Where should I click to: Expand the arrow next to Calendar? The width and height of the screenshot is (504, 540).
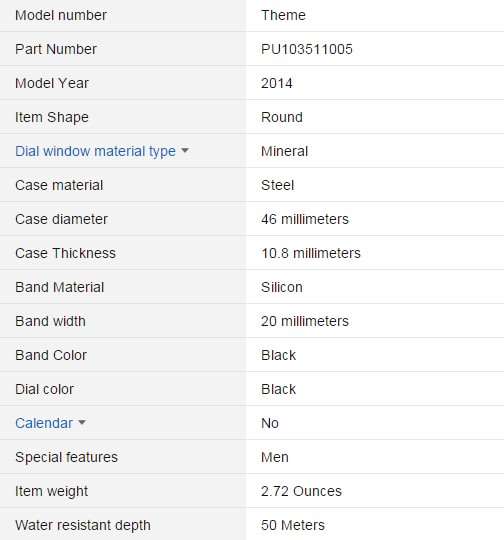pyautogui.click(x=82, y=422)
